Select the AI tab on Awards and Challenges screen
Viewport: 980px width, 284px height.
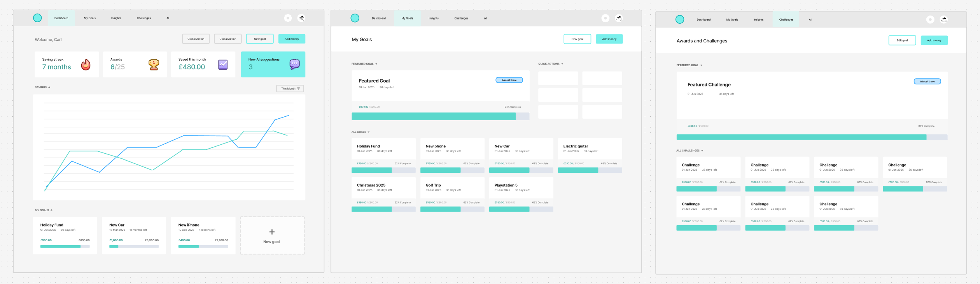pos(810,19)
